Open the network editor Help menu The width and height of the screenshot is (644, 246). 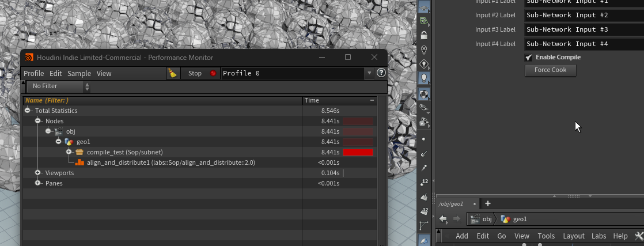click(620, 236)
